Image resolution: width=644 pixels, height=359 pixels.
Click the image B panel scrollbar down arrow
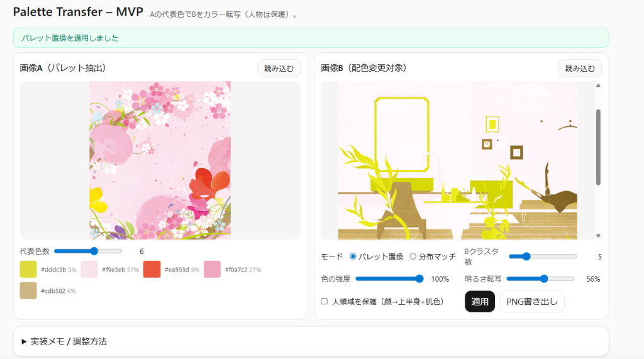click(x=598, y=236)
